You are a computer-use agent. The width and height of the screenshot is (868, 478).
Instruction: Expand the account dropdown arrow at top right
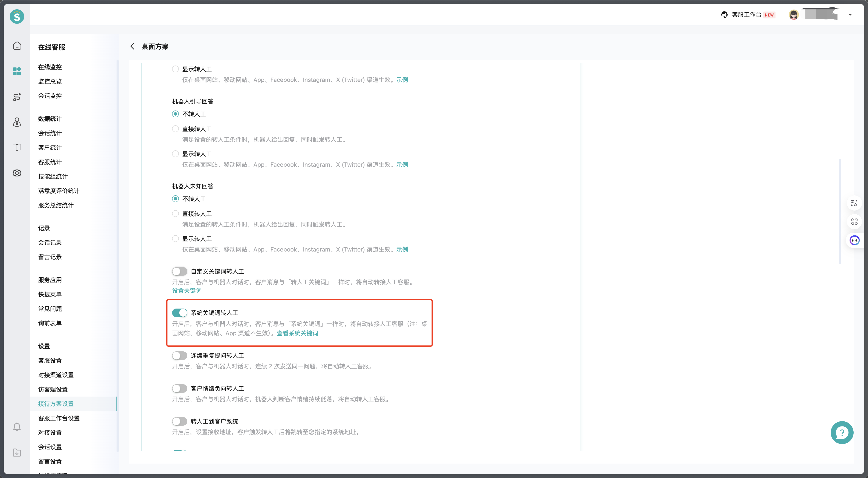[850, 15]
